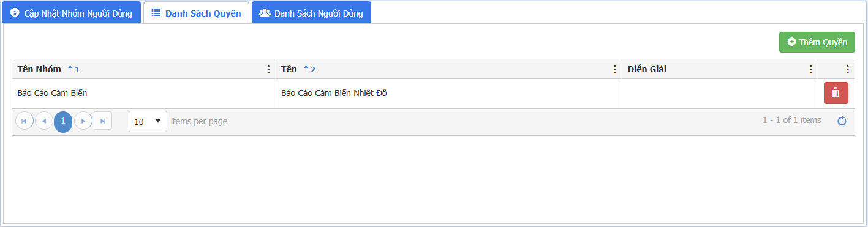Go to the last page
Viewport: 868px width, 227px height.
[103, 121]
